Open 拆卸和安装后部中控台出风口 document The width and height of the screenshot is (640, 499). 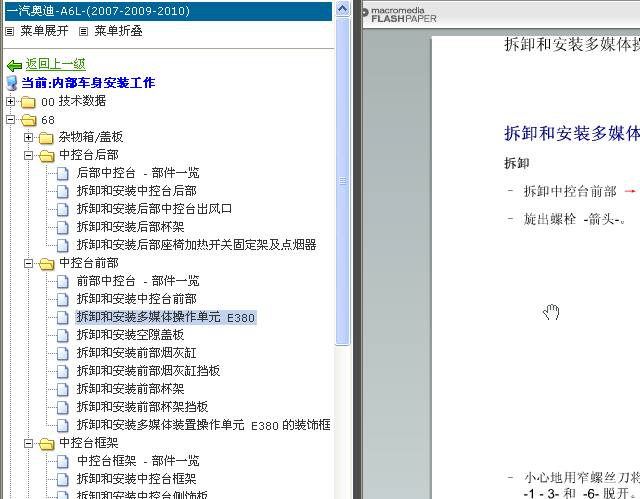pyautogui.click(x=154, y=209)
